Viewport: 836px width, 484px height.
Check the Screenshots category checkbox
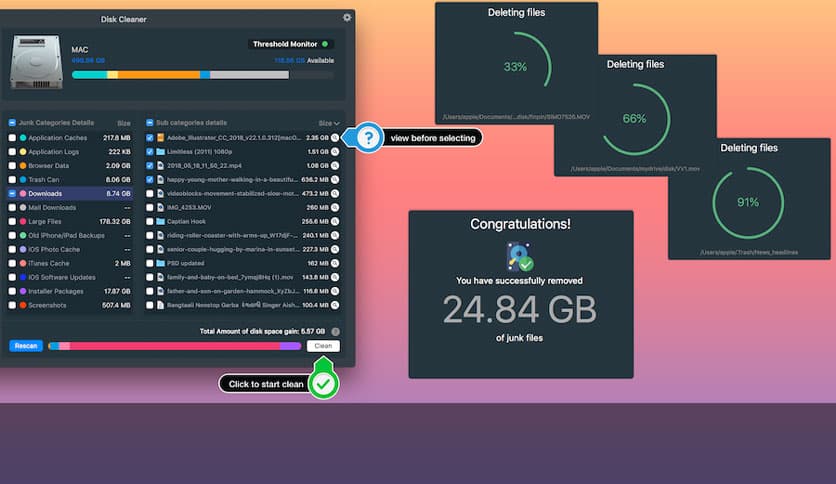point(12,305)
